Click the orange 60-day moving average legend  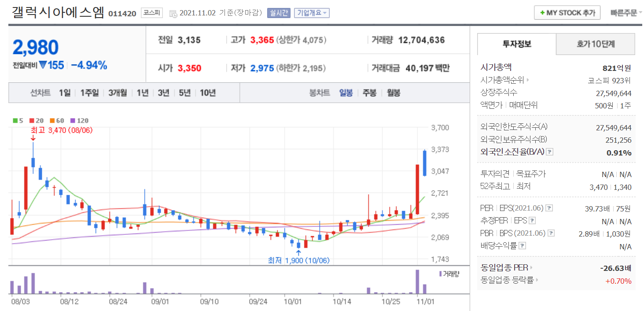(x=57, y=120)
